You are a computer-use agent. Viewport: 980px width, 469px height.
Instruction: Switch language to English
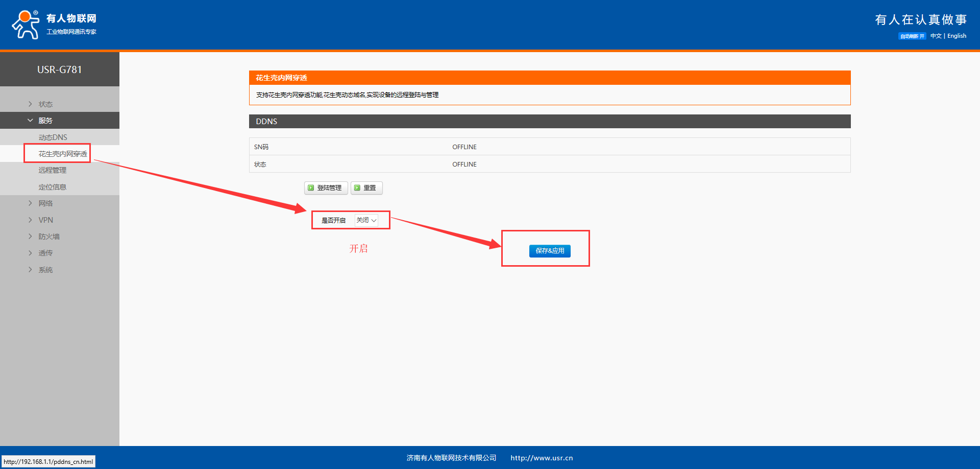pyautogui.click(x=957, y=36)
